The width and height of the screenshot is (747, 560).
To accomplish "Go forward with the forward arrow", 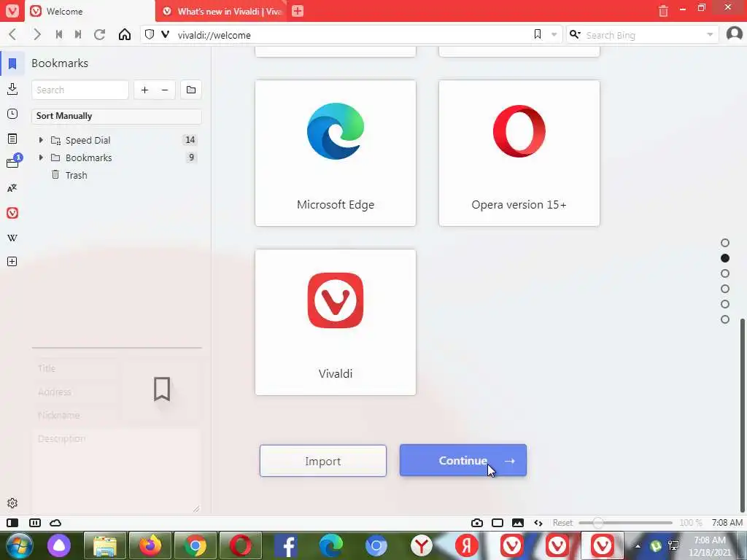I will [x=36, y=35].
